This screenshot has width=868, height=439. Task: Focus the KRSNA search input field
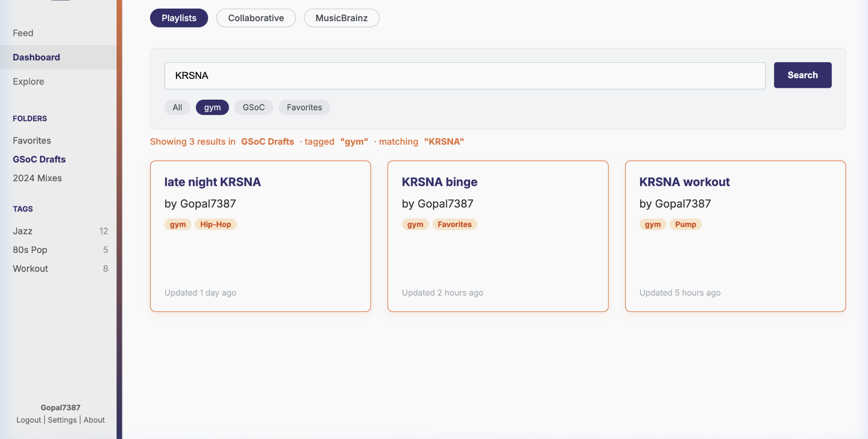pos(465,76)
